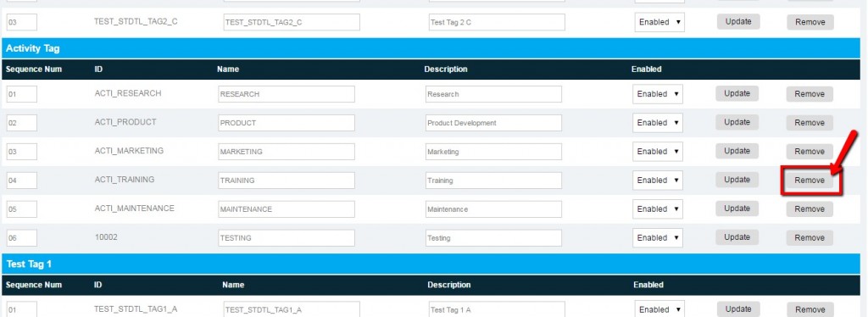This screenshot has width=868, height=317.
Task: Focus the MAINTENANCE name field
Action: tap(287, 209)
